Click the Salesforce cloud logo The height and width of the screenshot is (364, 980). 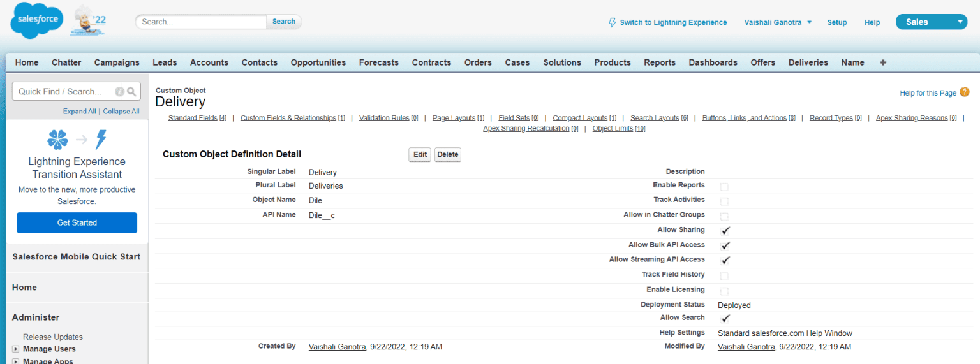coord(37,20)
